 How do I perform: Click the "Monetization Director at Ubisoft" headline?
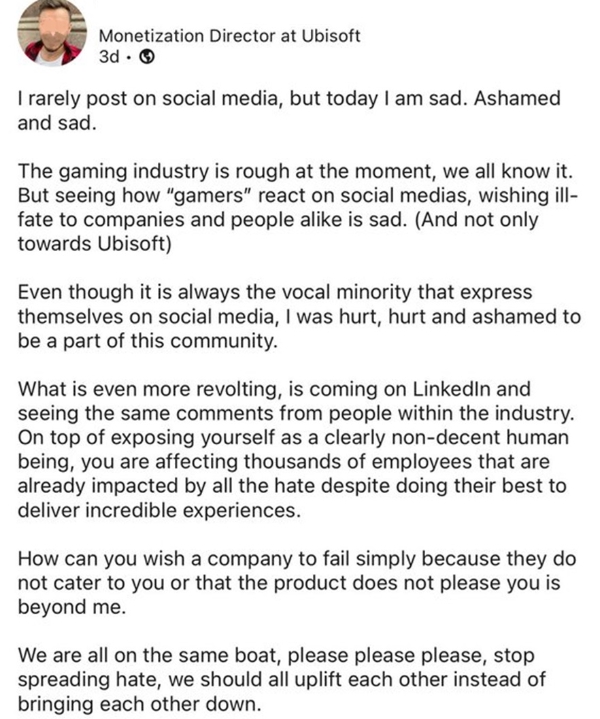[x=229, y=36]
